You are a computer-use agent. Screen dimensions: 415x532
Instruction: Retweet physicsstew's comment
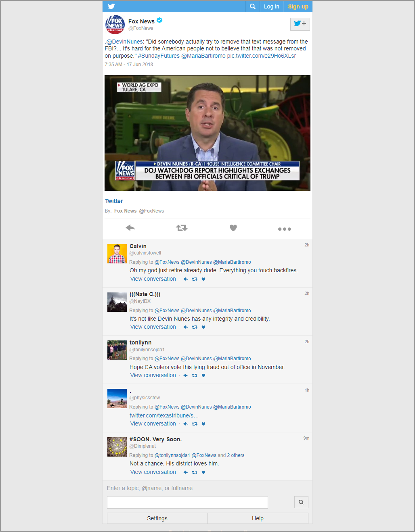[195, 424]
